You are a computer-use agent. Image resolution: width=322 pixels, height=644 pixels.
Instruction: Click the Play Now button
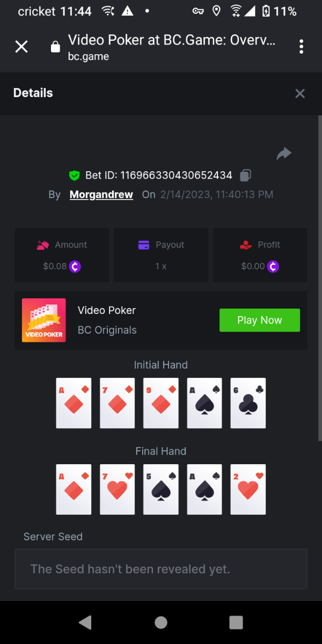pyautogui.click(x=260, y=320)
